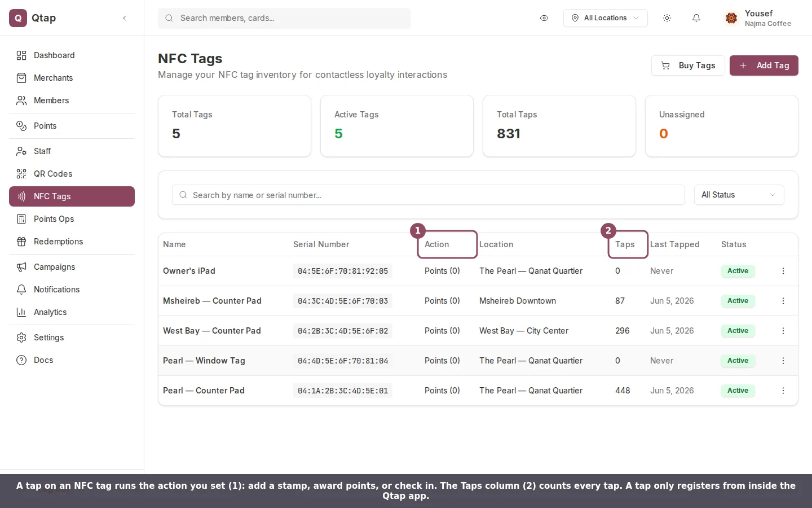The width and height of the screenshot is (812, 508).
Task: Click the Serial Number column header
Action: (321, 244)
